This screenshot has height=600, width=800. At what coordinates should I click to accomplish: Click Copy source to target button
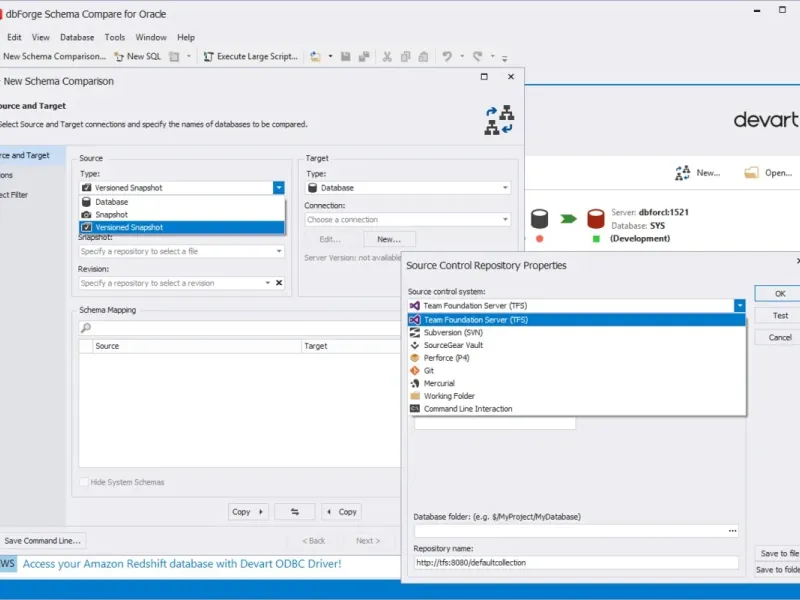(x=248, y=512)
